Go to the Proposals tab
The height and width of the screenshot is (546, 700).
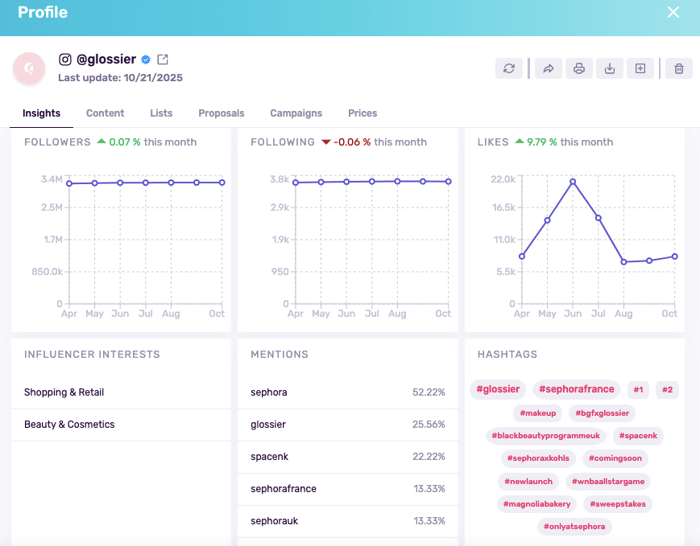pos(221,113)
